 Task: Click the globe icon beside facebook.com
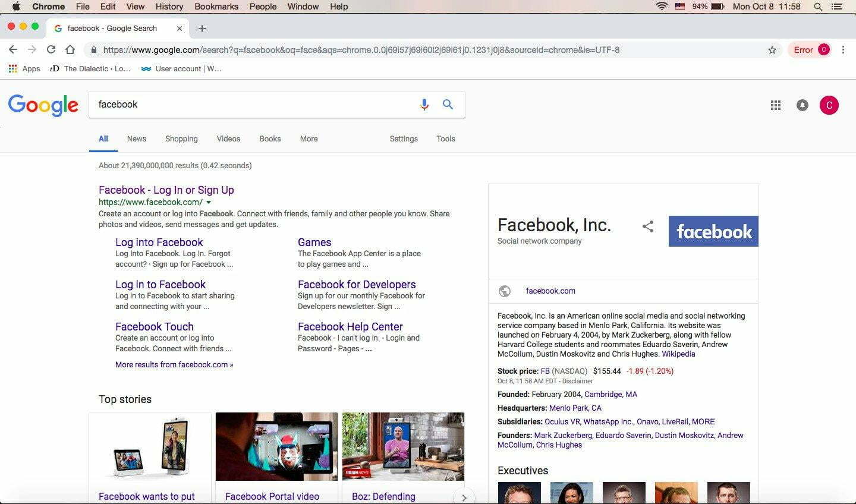click(505, 291)
